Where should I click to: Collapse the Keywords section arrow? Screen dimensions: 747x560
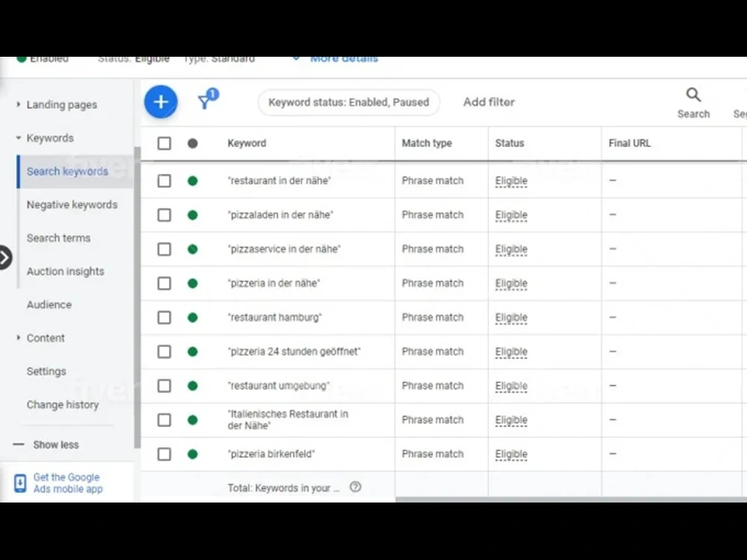pos(18,137)
